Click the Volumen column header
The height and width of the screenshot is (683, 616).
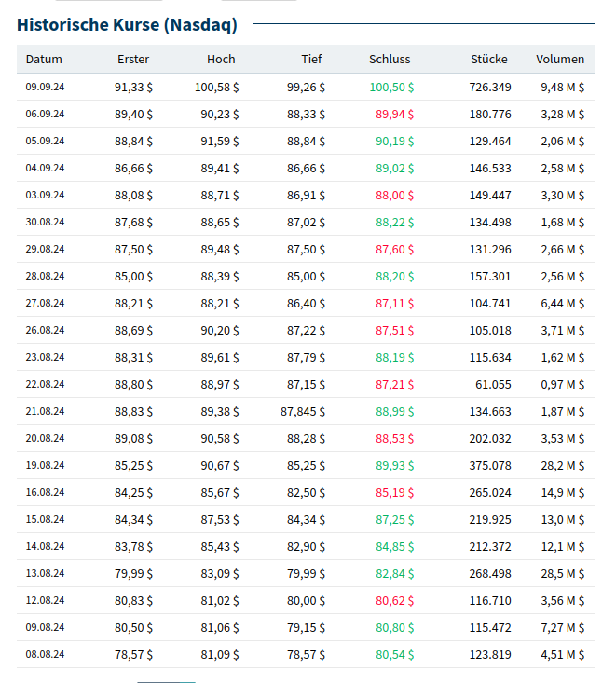560,60
